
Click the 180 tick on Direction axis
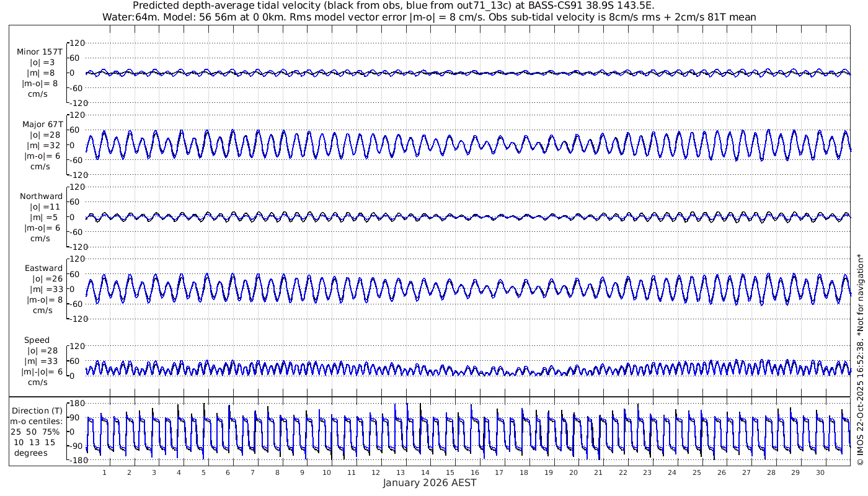click(77, 404)
